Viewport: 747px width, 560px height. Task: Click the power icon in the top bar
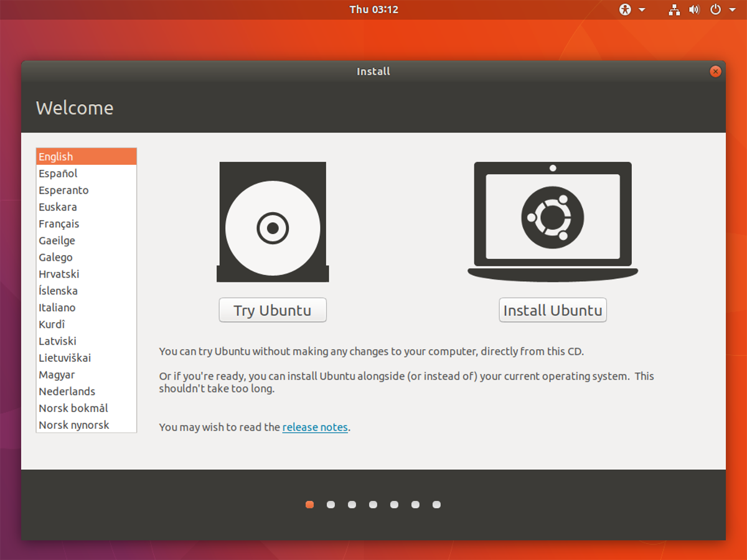715,9
